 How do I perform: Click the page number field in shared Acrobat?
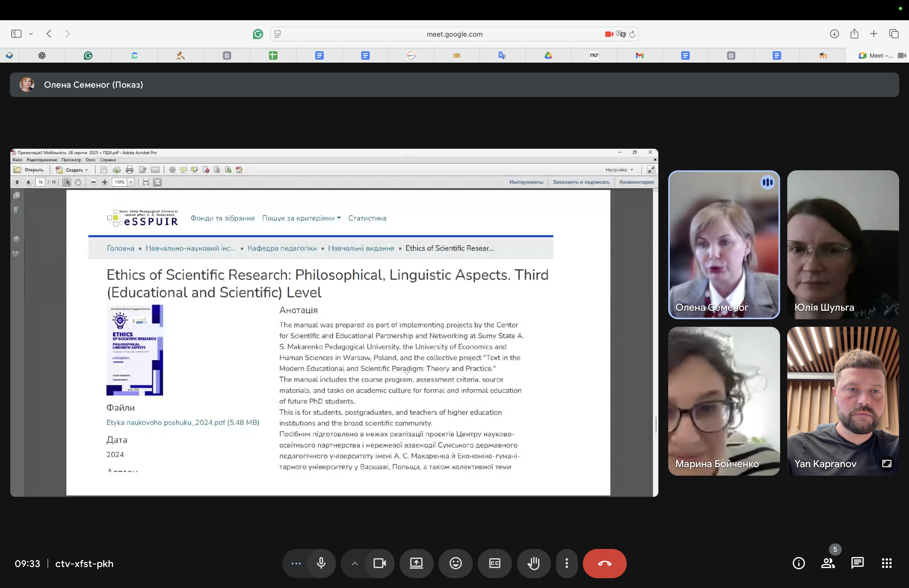(x=40, y=182)
